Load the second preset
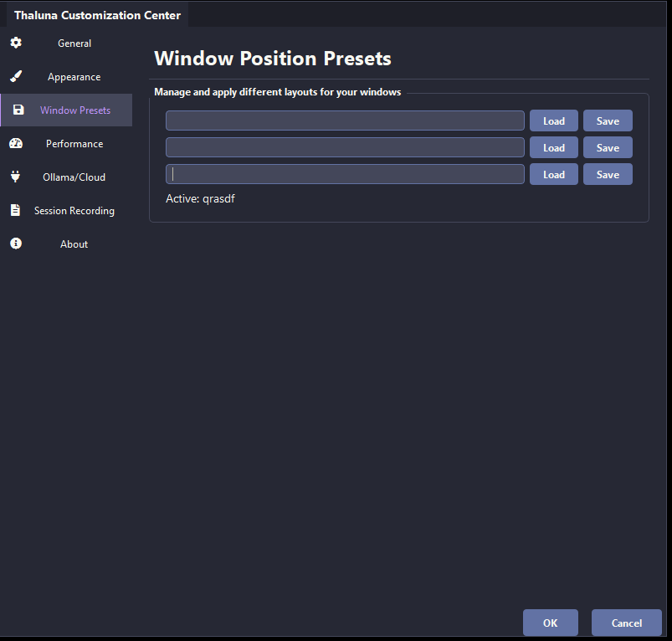Image resolution: width=672 pixels, height=641 pixels. (x=554, y=148)
